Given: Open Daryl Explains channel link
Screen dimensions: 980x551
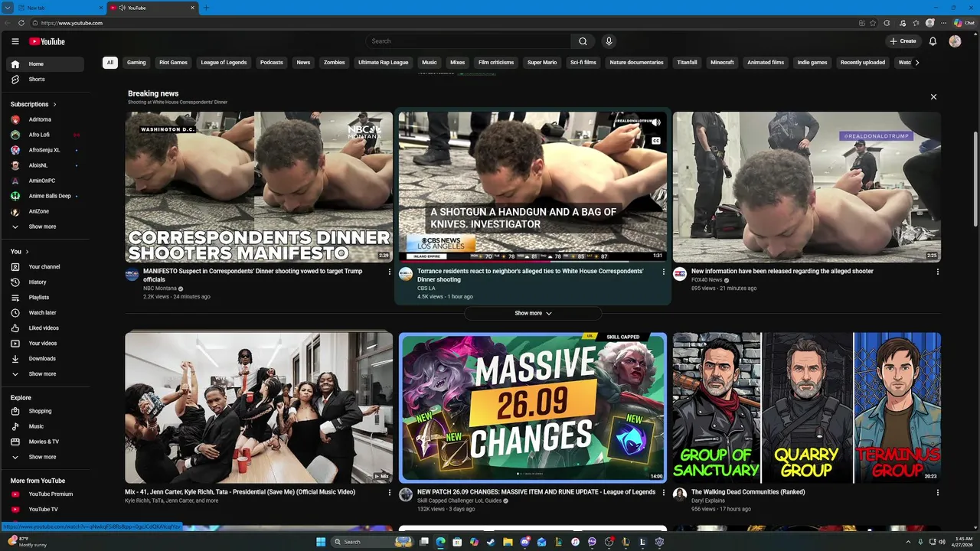Looking at the screenshot, I should click(x=708, y=500).
